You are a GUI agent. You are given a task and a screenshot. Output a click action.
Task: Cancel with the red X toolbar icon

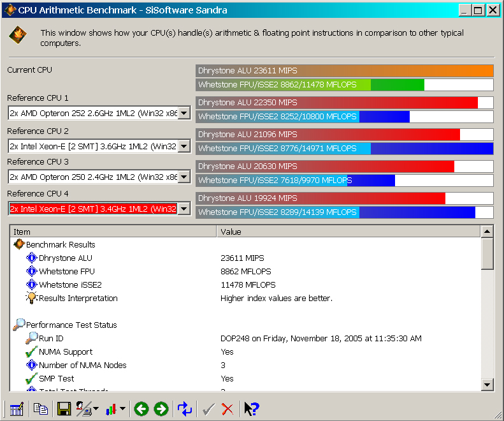(x=227, y=410)
